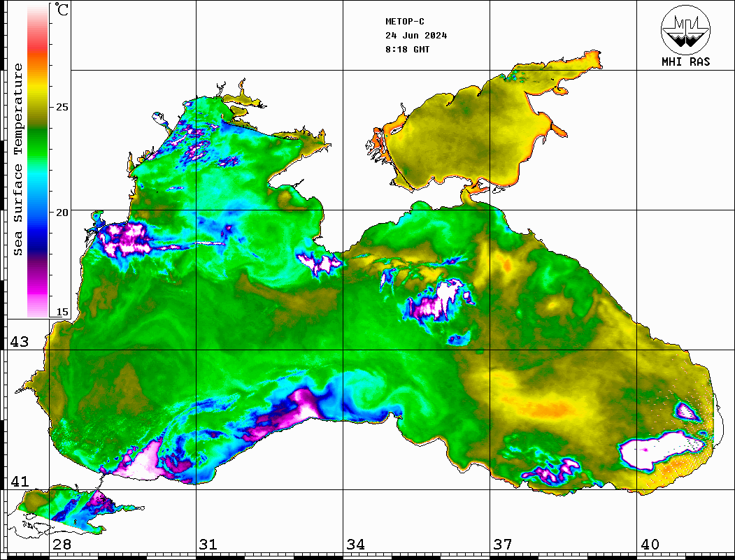Image resolution: width=735 pixels, height=560 pixels.
Task: Click the longitude label '37'
Action: pos(503,545)
